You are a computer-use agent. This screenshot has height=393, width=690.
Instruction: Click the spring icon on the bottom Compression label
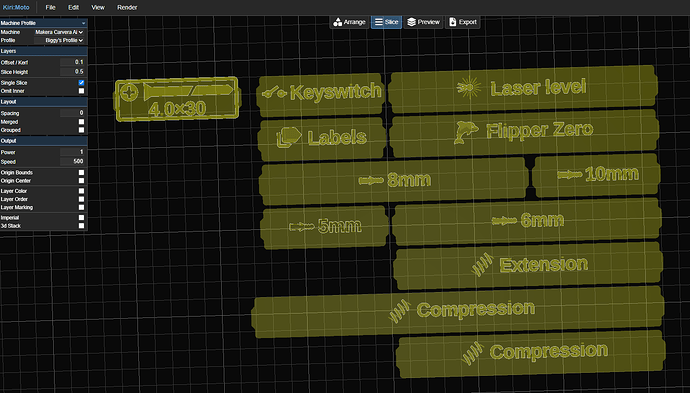(x=473, y=353)
